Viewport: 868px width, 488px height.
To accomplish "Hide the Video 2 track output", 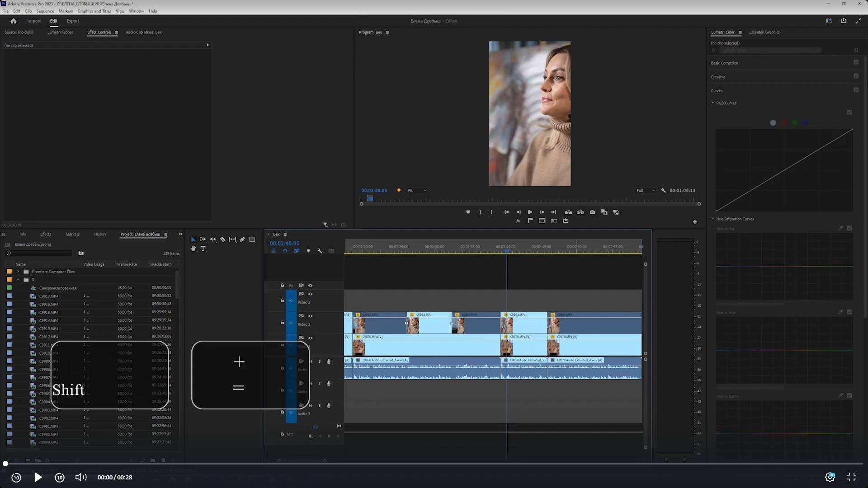I will (310, 316).
